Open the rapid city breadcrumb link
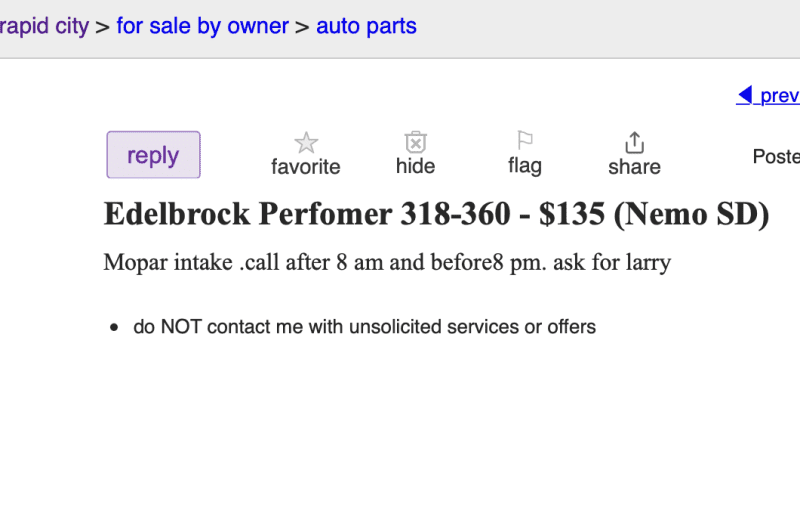800x532 pixels. (x=44, y=26)
